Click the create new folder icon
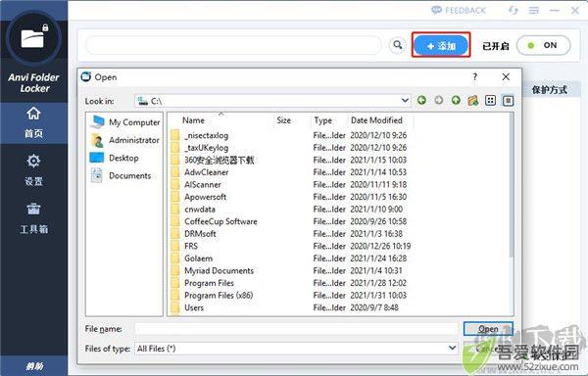 point(473,101)
